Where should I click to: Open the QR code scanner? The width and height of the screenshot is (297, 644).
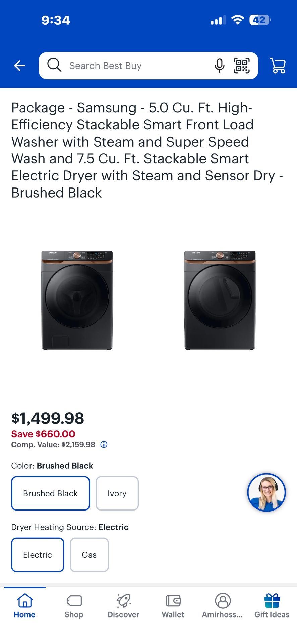click(242, 65)
